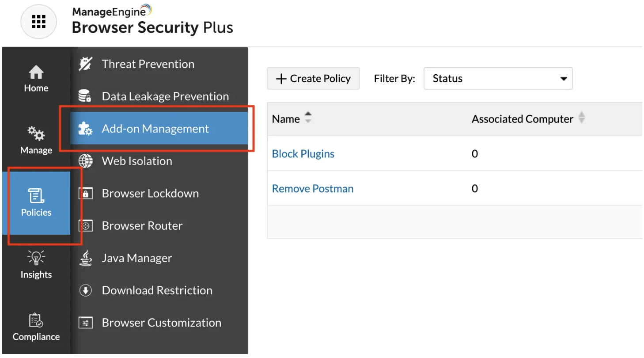Click the Add-on Management puzzle icon
Viewport: 644px width, 358px height.
(x=85, y=129)
